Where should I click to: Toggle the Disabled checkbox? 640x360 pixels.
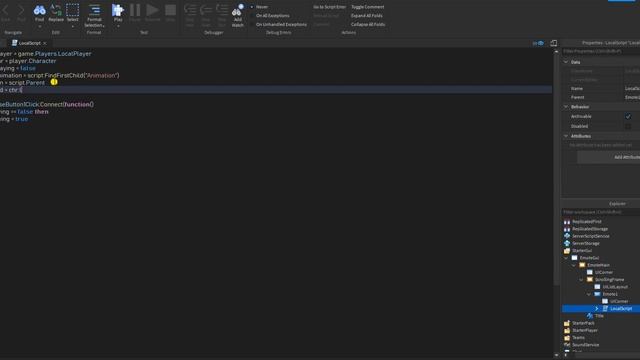coord(628,126)
